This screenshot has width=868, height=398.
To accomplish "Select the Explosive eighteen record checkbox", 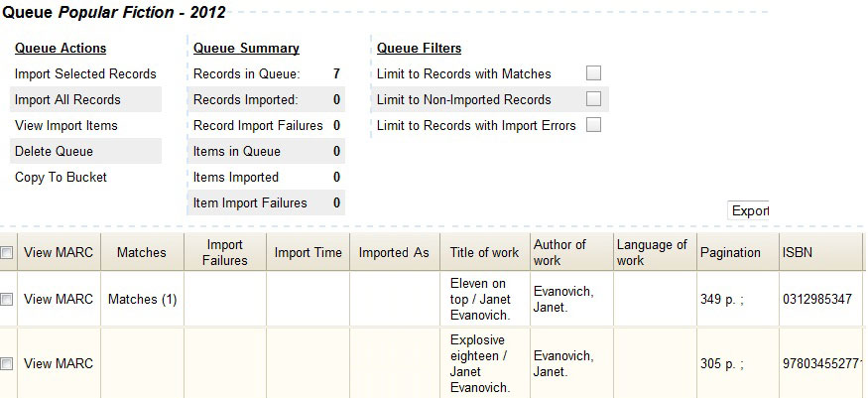I will tap(7, 363).
